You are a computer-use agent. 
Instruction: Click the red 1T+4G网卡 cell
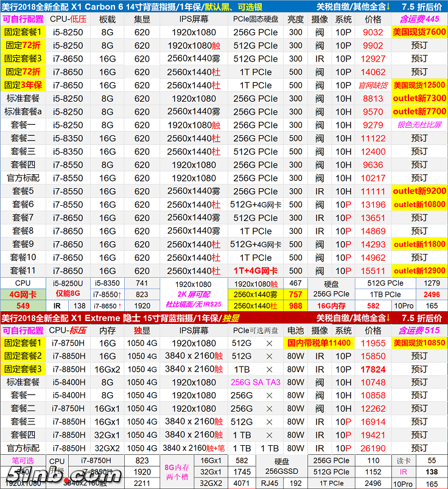255,271
